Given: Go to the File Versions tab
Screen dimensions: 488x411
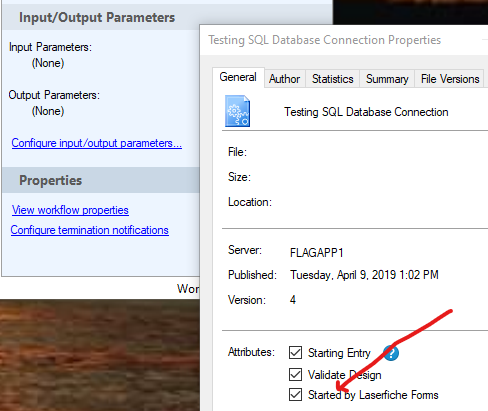Looking at the screenshot, I should click(x=450, y=79).
